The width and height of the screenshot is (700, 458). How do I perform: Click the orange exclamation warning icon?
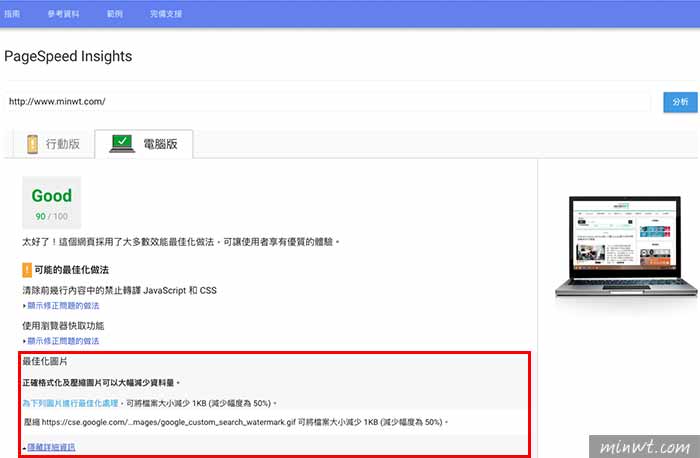(x=27, y=270)
